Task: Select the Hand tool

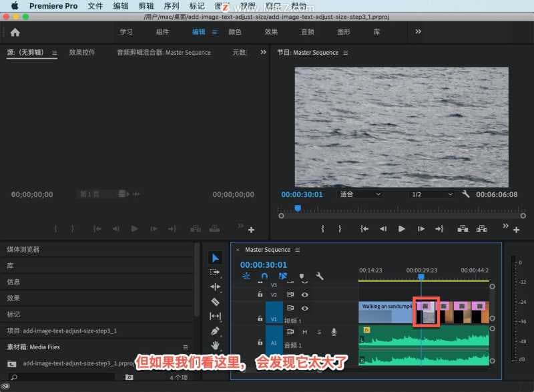Action: [215, 345]
